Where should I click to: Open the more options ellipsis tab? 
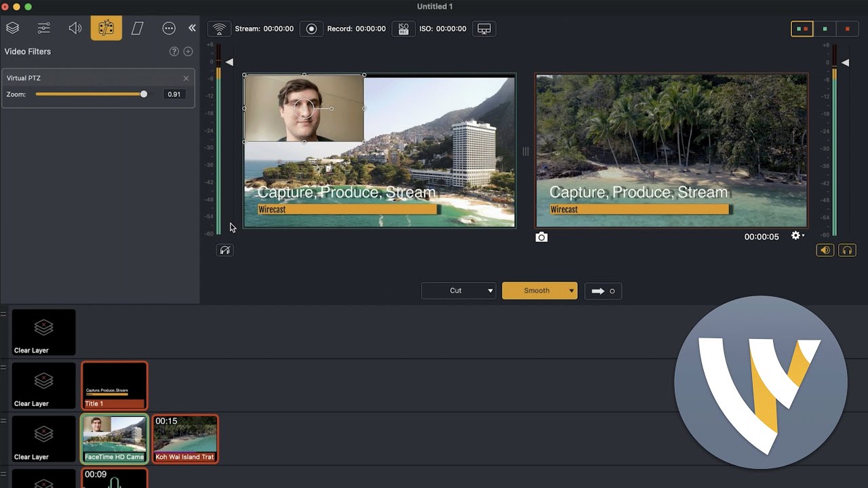pos(169,28)
